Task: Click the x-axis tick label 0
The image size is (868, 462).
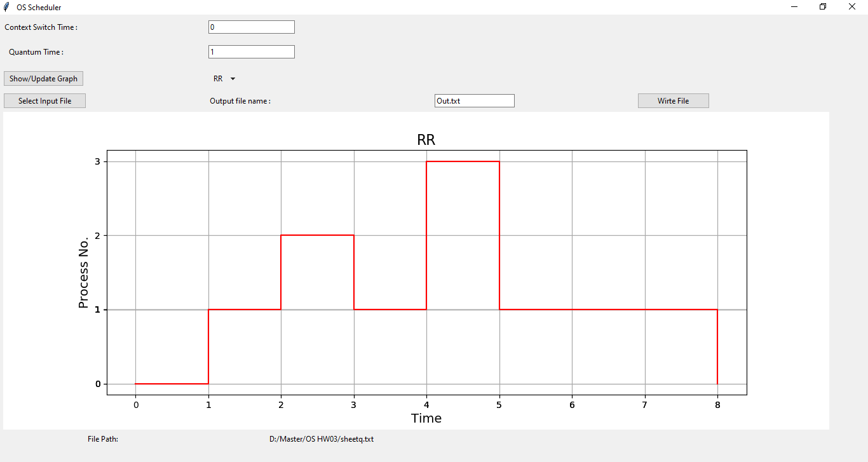Action: pos(135,404)
